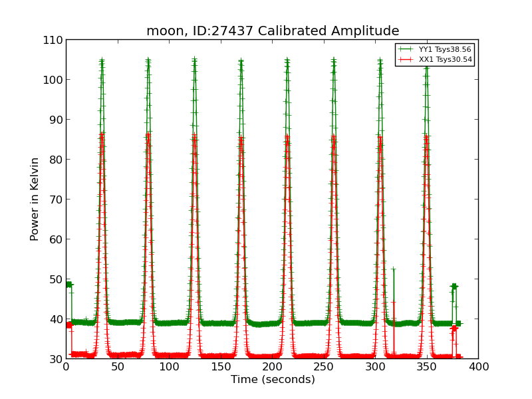Image resolution: width=532 pixels, height=399 pixels.
Task: Click the y-axis tick label "60"
Action: pos(57,239)
